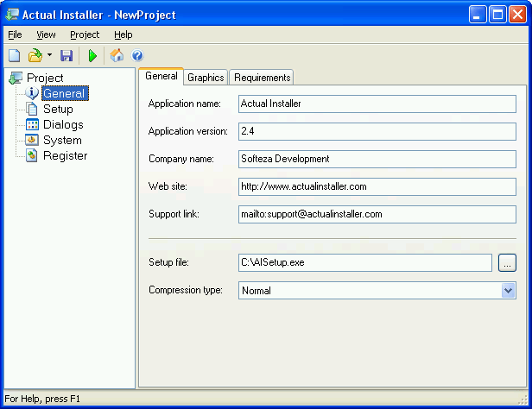Open the Compression type dropdown arrow
The height and width of the screenshot is (409, 532).
[x=508, y=291]
